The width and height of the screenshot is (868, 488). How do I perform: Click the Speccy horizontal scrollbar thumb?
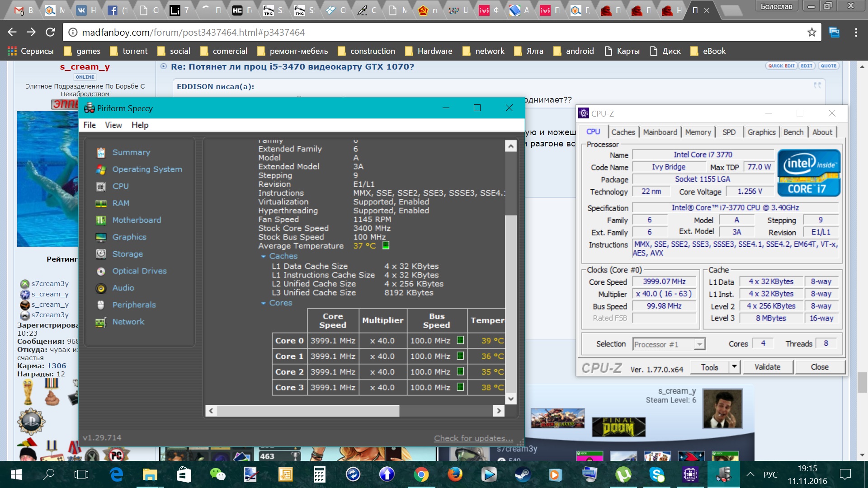point(307,411)
